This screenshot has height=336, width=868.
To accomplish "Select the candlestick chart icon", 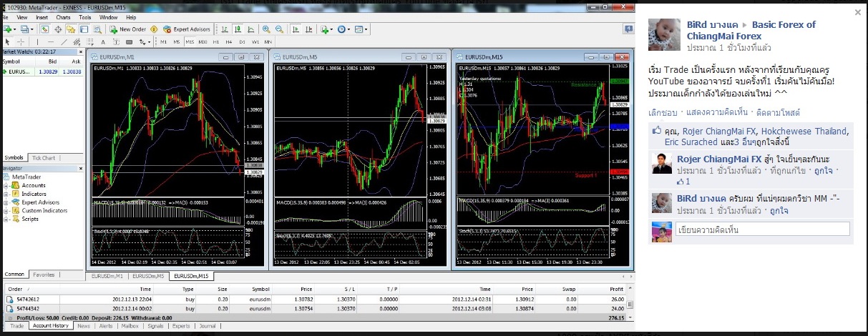I will (238, 29).
